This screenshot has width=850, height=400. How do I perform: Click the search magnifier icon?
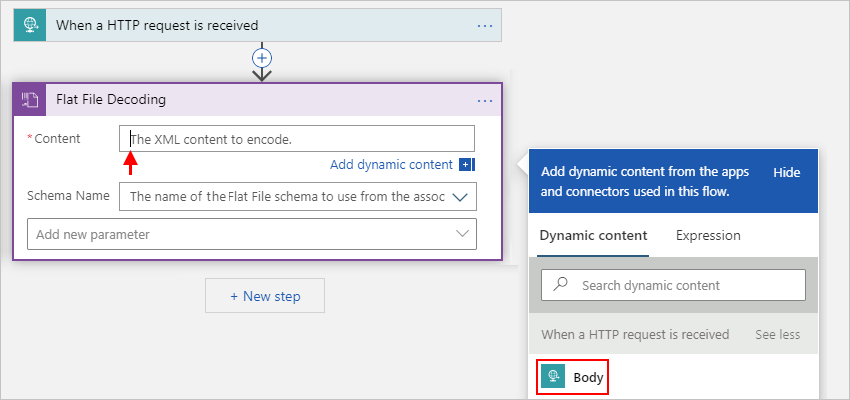pos(561,285)
